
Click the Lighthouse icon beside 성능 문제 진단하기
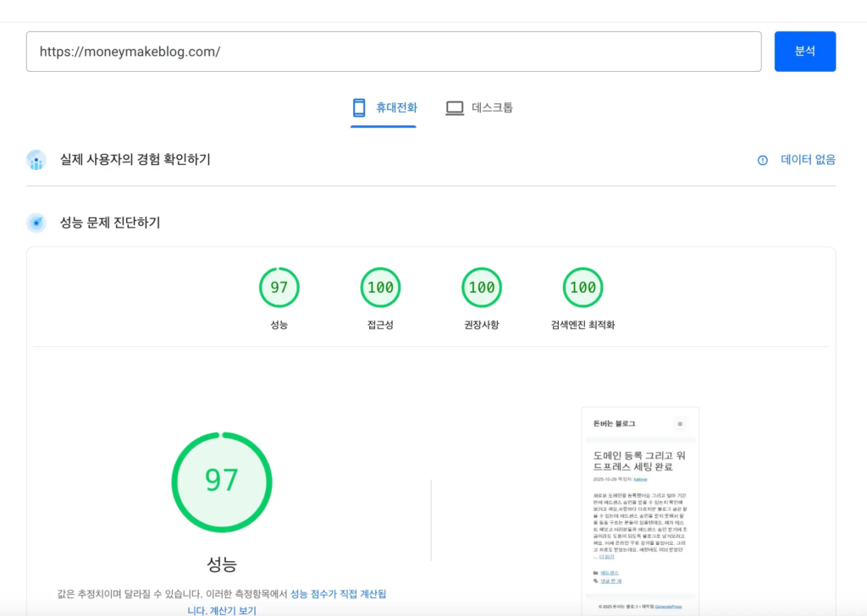point(36,223)
